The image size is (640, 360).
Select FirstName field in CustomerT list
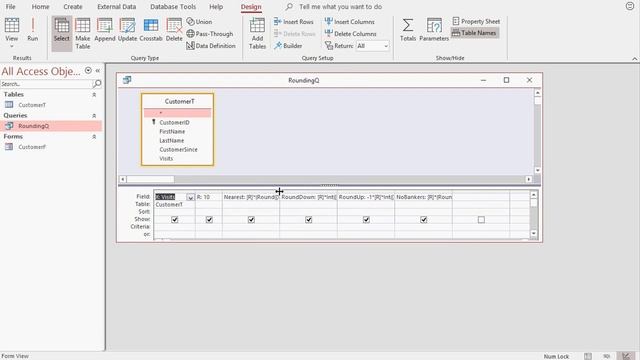[172, 131]
